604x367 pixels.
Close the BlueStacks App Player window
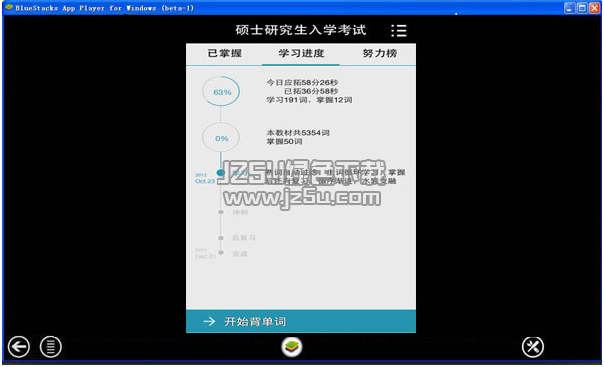pyautogui.click(x=594, y=8)
